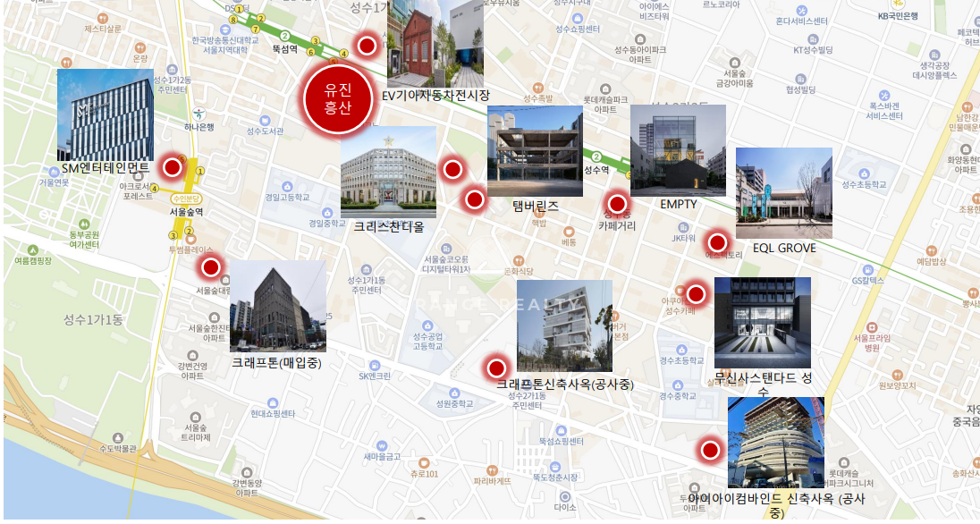This screenshot has height=524, width=980.
Task: Click the KT성수빌딩 building icon
Action: [813, 39]
